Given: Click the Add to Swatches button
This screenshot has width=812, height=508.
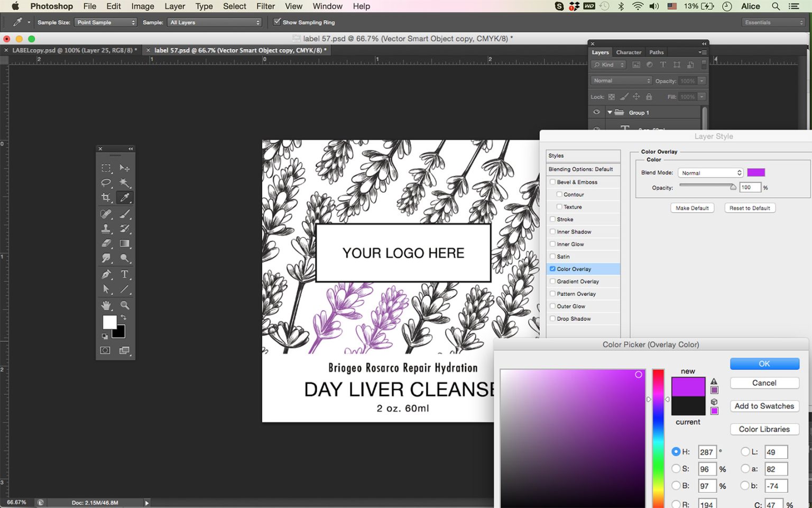Looking at the screenshot, I should coord(764,406).
